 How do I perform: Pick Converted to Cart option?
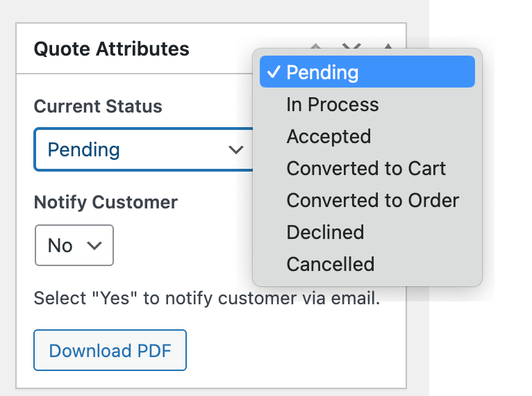pyautogui.click(x=366, y=169)
